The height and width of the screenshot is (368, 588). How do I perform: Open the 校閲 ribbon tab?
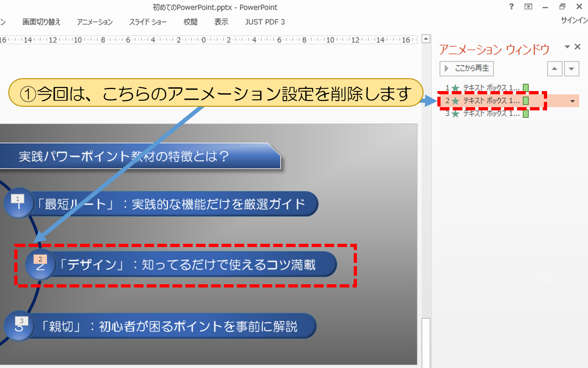point(191,22)
